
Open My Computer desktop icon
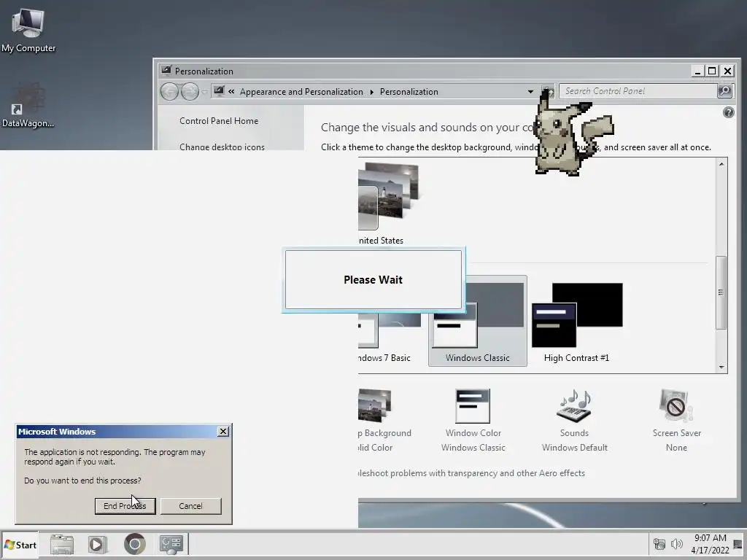(28, 29)
